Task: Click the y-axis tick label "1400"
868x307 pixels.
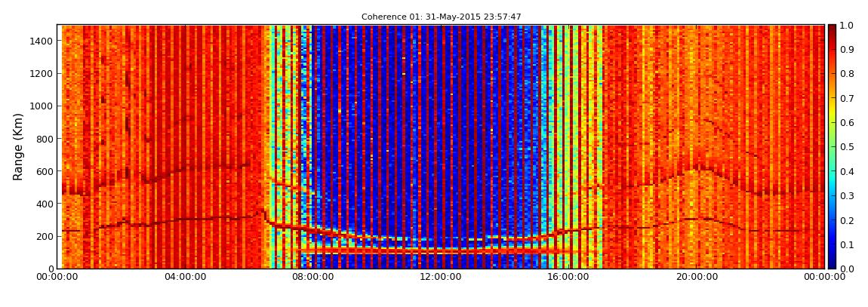Action: 42,41
